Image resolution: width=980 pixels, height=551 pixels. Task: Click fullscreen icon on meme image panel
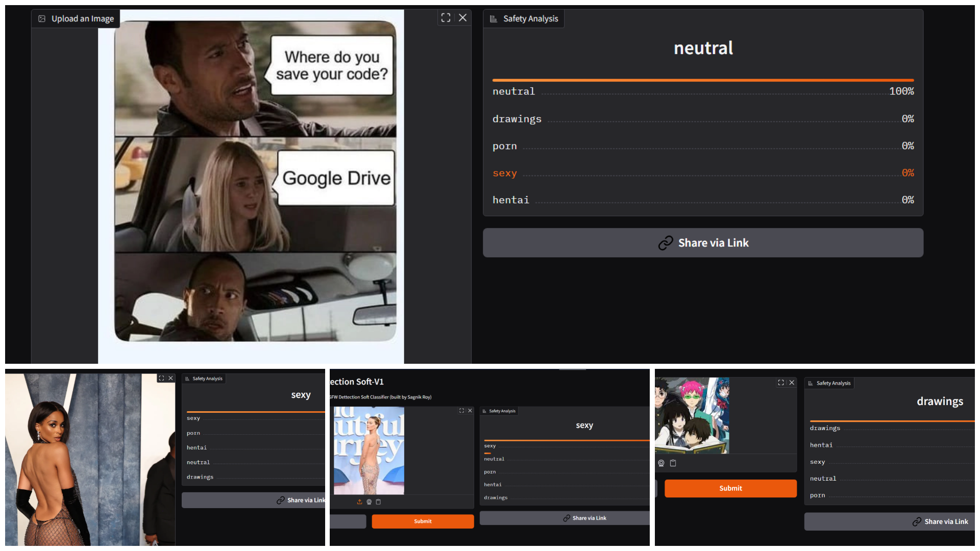point(446,18)
